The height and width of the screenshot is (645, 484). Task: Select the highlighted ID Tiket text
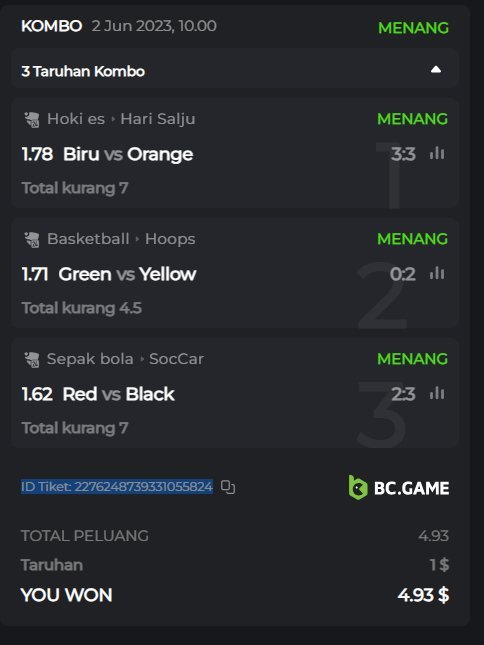117,487
